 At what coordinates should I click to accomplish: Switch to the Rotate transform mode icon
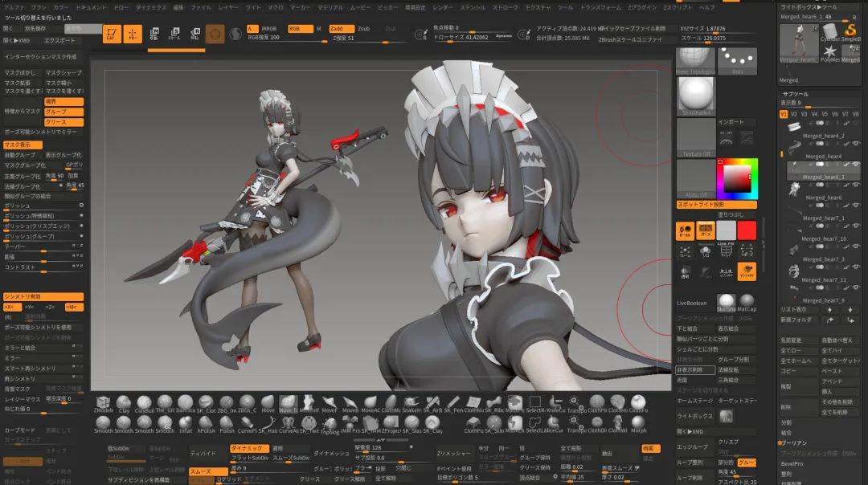(x=194, y=35)
